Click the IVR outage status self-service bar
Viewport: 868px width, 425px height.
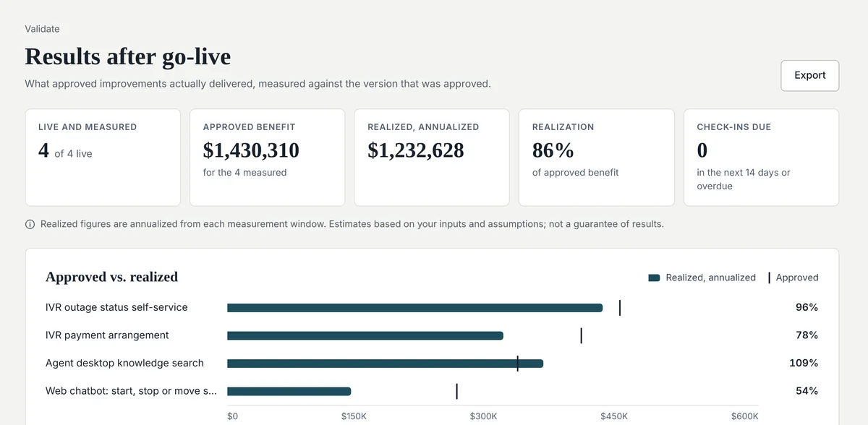pyautogui.click(x=414, y=308)
